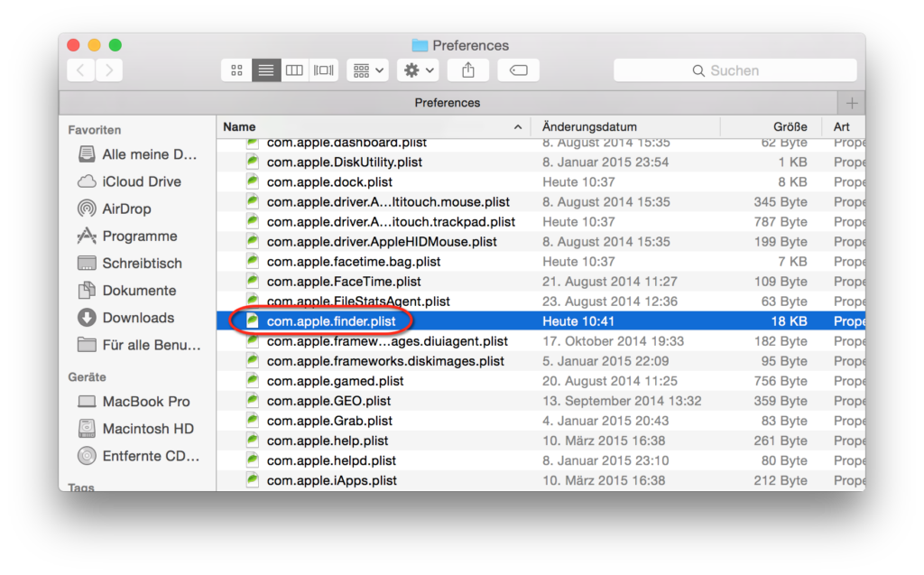924x575 pixels.
Task: Click the Downloads arrow icon
Action: 87,317
